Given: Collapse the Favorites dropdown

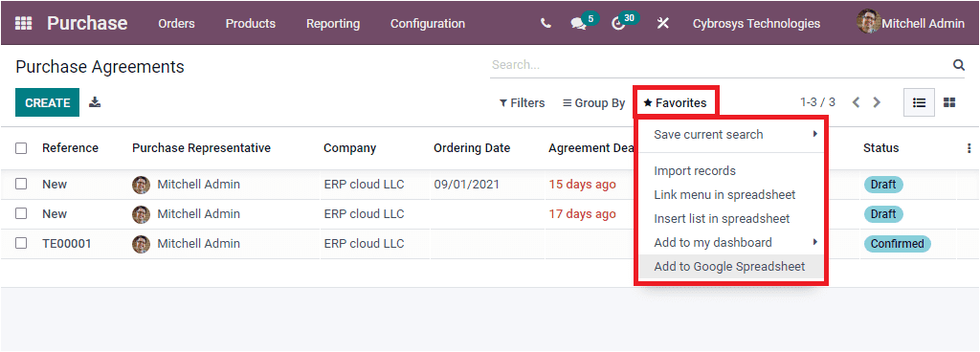Looking at the screenshot, I should (x=676, y=103).
